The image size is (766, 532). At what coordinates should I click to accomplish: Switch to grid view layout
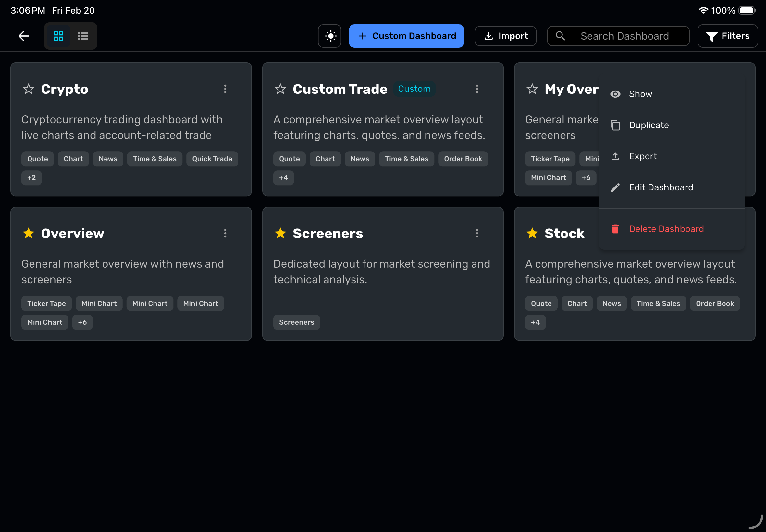pos(59,36)
